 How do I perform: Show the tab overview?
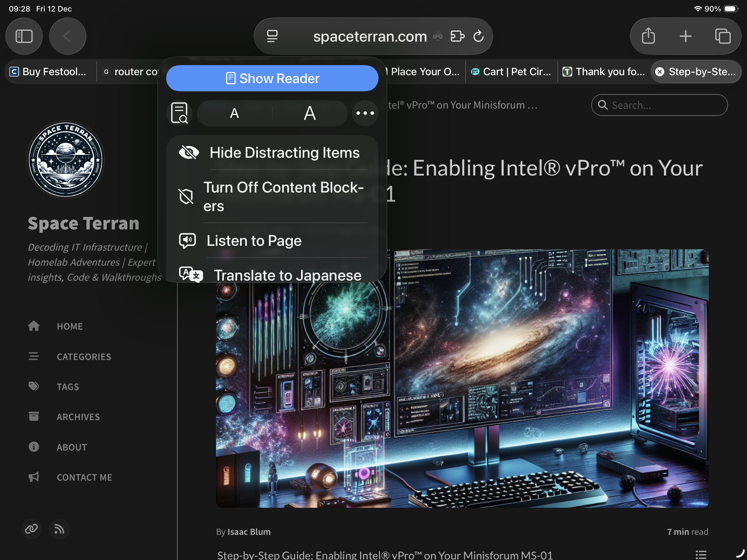[723, 36]
